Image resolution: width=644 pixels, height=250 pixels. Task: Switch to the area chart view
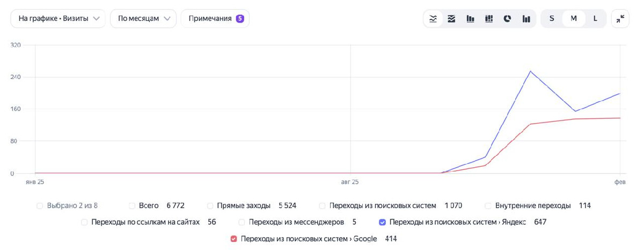click(451, 18)
